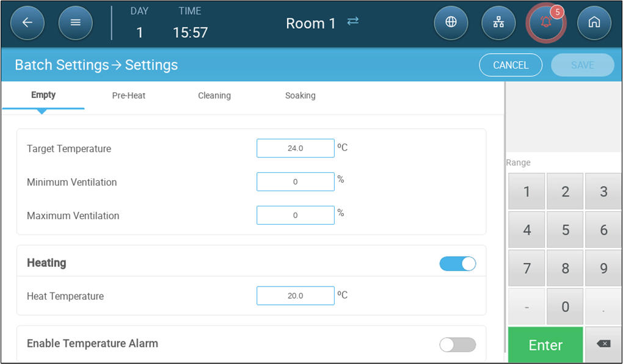The image size is (623, 364).
Task: Click the room switch arrows icon
Action: coord(353,21)
